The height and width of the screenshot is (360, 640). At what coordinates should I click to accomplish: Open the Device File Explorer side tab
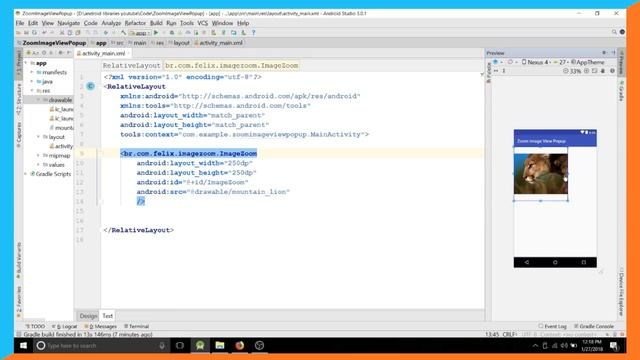coord(621,291)
